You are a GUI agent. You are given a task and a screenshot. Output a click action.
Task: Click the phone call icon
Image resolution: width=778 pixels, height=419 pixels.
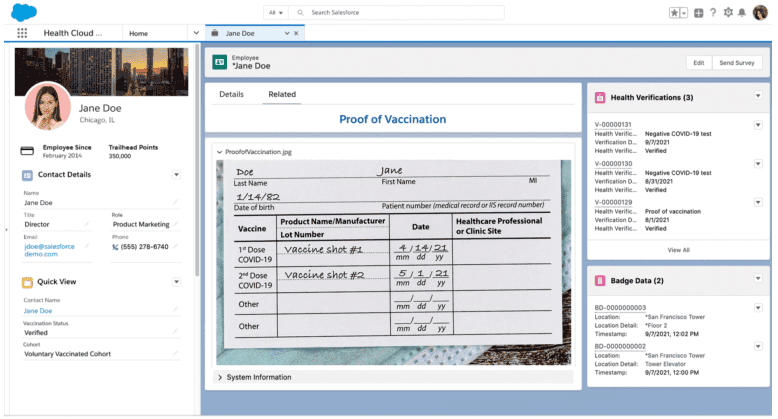[x=115, y=247]
